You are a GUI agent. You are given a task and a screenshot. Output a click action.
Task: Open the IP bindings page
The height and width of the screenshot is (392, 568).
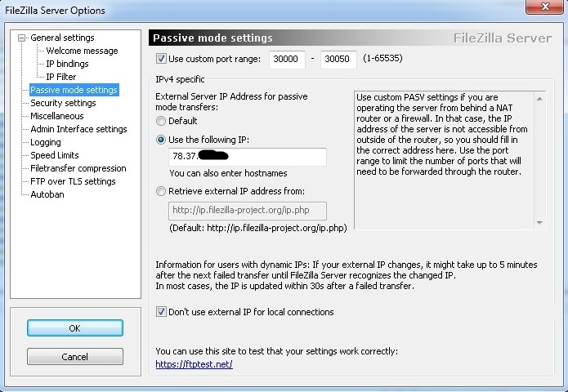pos(67,64)
